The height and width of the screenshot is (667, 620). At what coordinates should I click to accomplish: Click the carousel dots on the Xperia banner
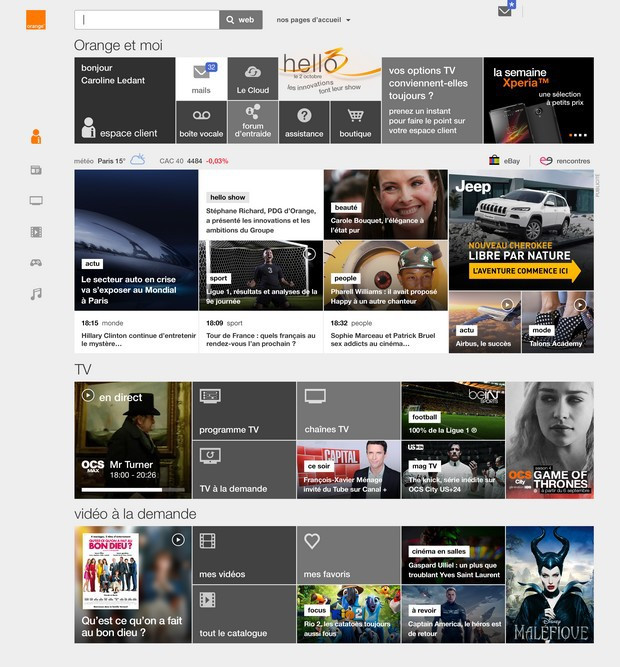(578, 135)
